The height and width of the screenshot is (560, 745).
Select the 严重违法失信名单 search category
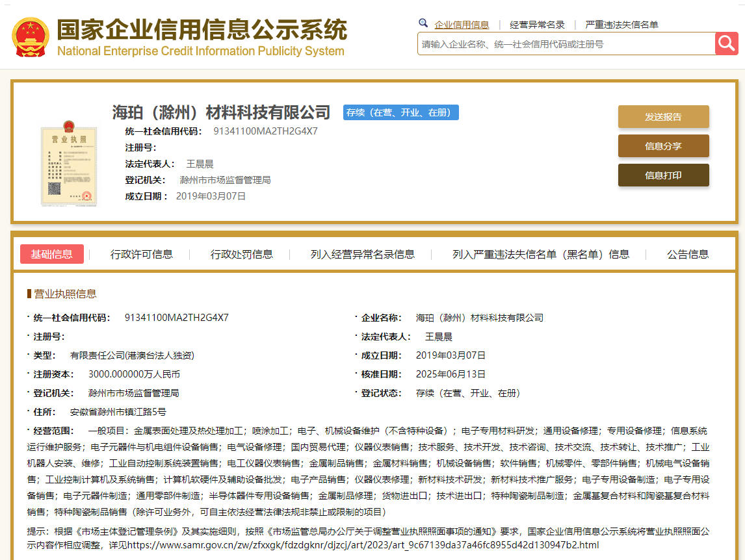[x=621, y=25]
